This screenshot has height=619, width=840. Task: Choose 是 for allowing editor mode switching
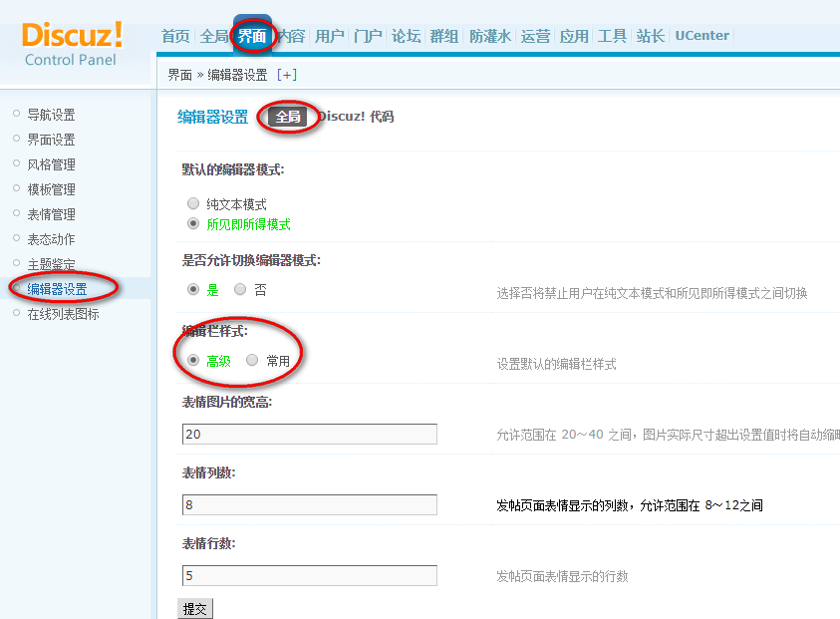[x=193, y=289]
